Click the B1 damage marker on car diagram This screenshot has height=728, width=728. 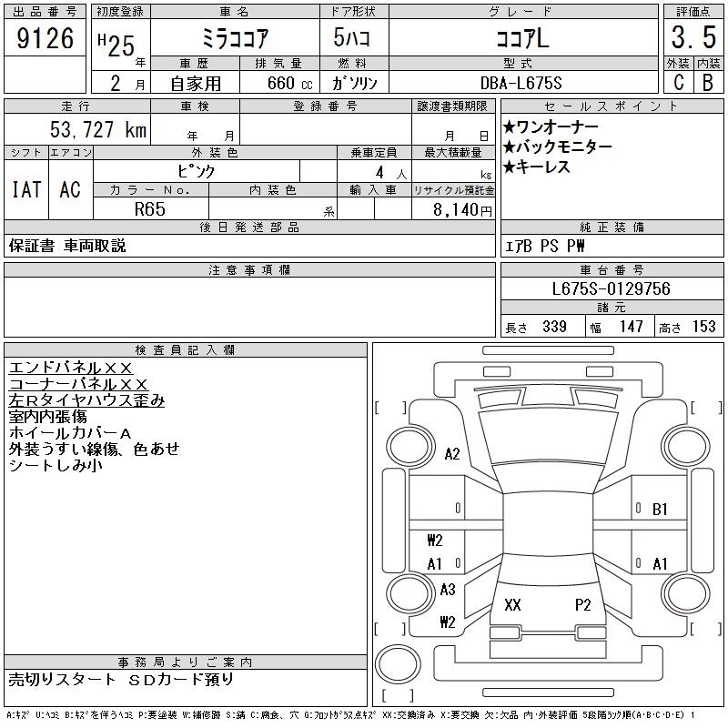660,509
